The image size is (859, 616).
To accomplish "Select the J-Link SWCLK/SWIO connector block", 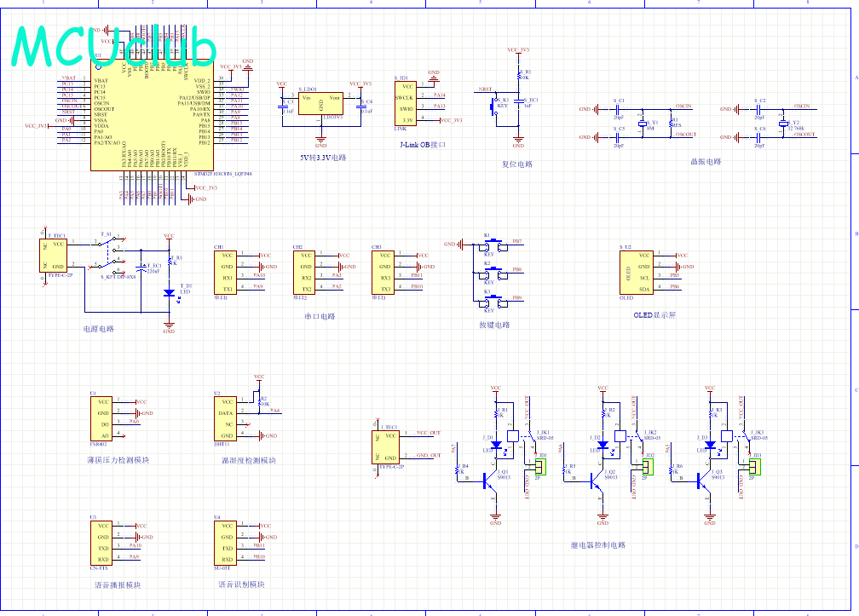I will pyautogui.click(x=406, y=103).
